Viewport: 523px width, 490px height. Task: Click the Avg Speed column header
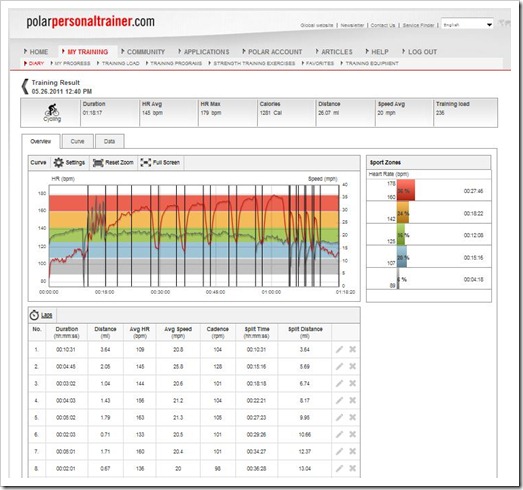[x=178, y=332]
